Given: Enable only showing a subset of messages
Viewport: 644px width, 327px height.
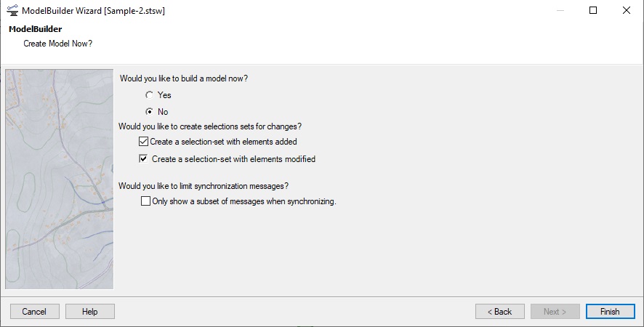Looking at the screenshot, I should point(146,201).
